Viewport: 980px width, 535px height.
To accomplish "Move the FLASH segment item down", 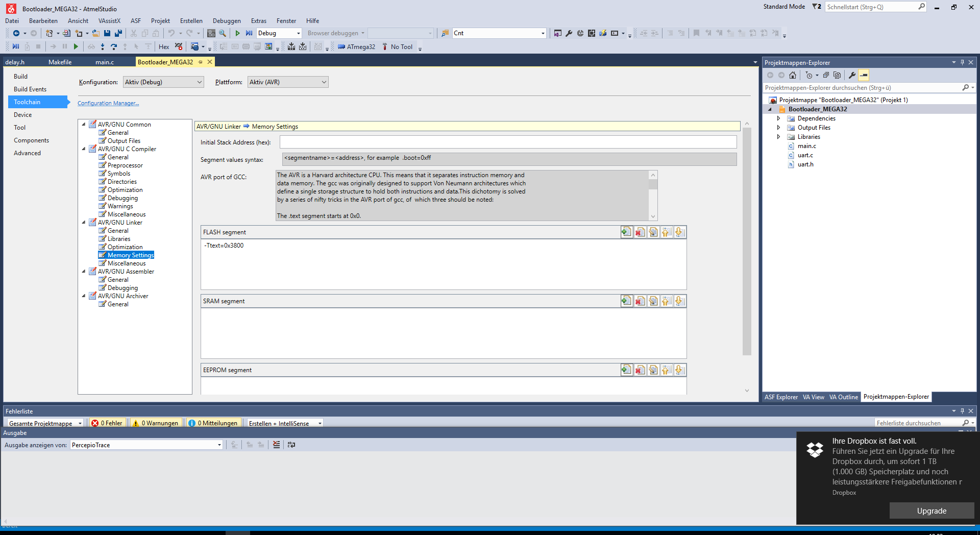I will tap(679, 232).
